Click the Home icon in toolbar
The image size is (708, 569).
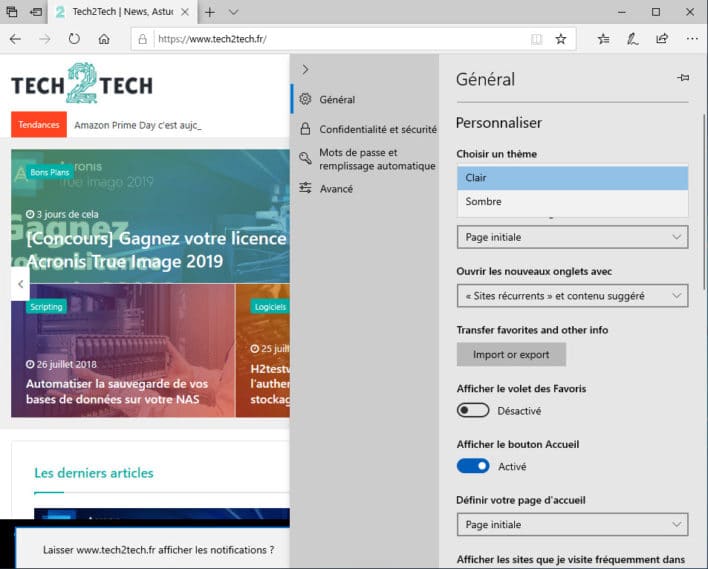(x=104, y=39)
